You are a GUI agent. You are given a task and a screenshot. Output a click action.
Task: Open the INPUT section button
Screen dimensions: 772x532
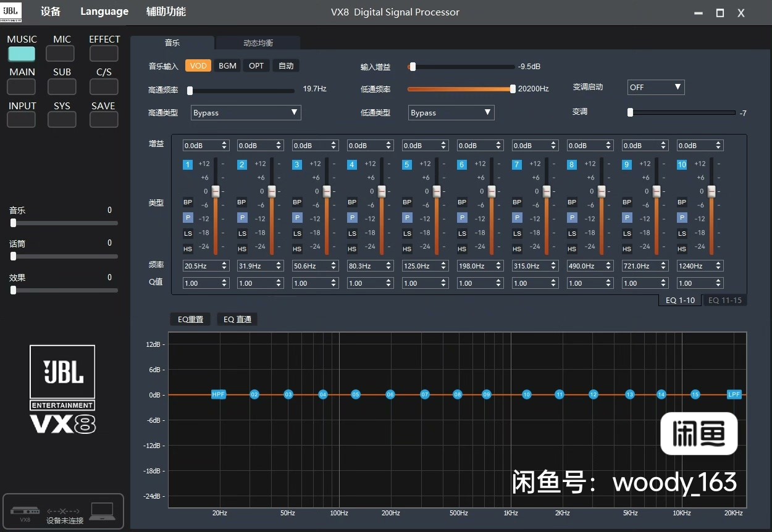pos(22,120)
